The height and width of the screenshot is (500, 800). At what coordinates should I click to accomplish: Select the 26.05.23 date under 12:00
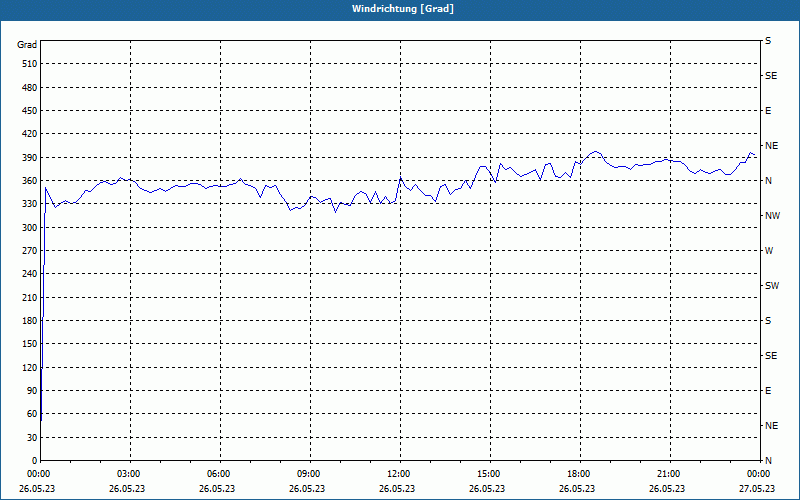click(x=397, y=489)
